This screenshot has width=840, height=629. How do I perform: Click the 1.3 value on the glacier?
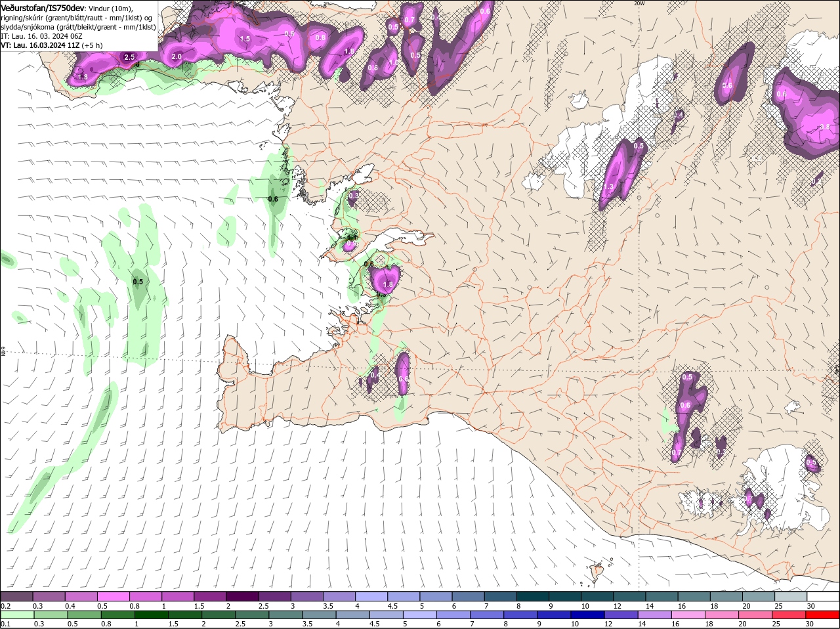[x=608, y=187]
